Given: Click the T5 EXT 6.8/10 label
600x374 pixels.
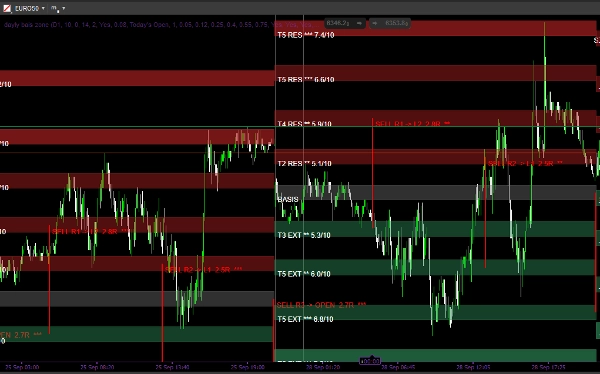Looking at the screenshot, I should pos(305,319).
